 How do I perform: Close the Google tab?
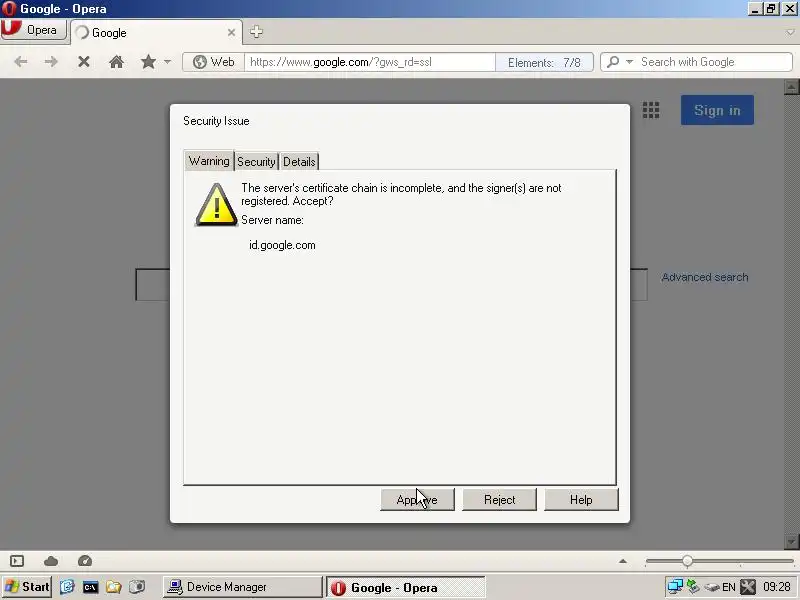tap(231, 32)
